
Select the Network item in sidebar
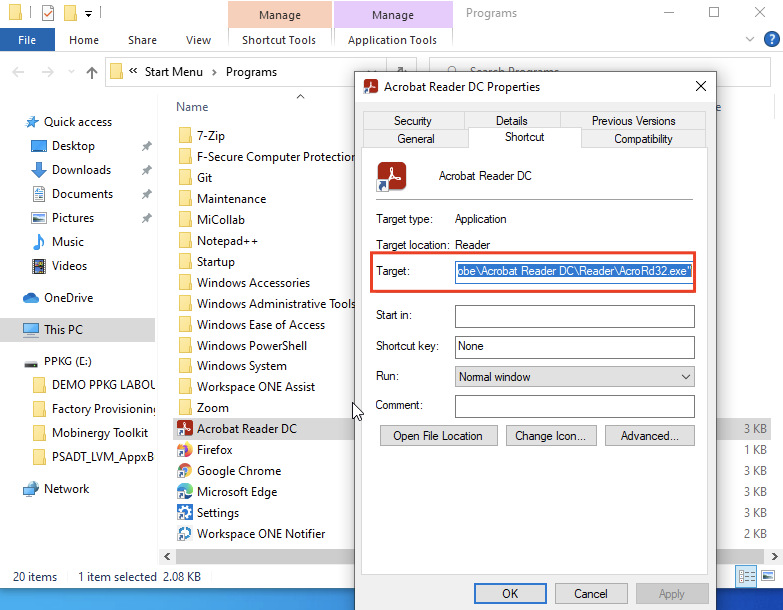coord(66,489)
